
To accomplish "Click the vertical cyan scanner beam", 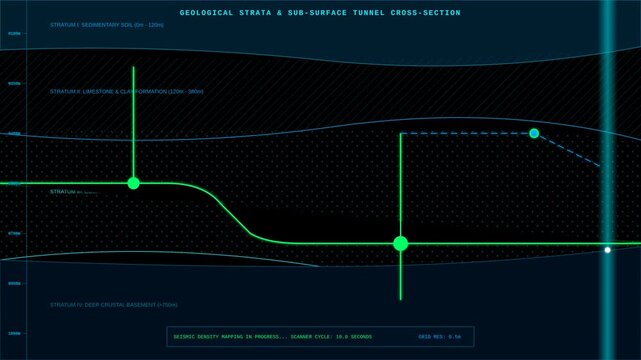I will 607,180.
